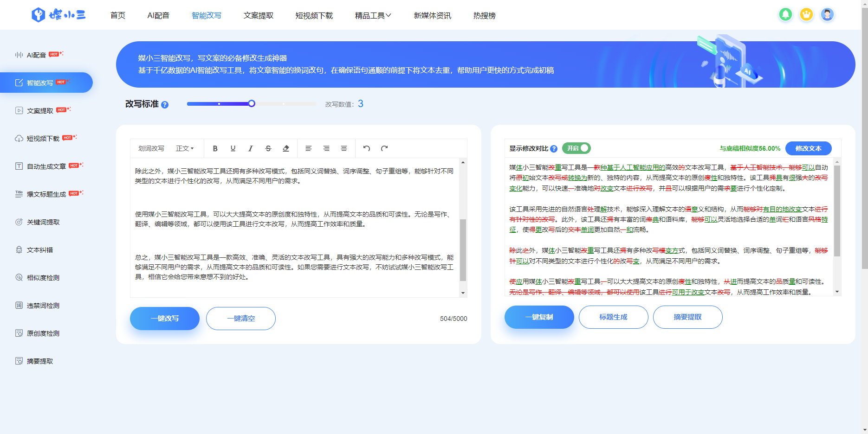Image resolution: width=868 pixels, height=434 pixels.
Task: Click the eraser clear-format icon
Action: (286, 148)
